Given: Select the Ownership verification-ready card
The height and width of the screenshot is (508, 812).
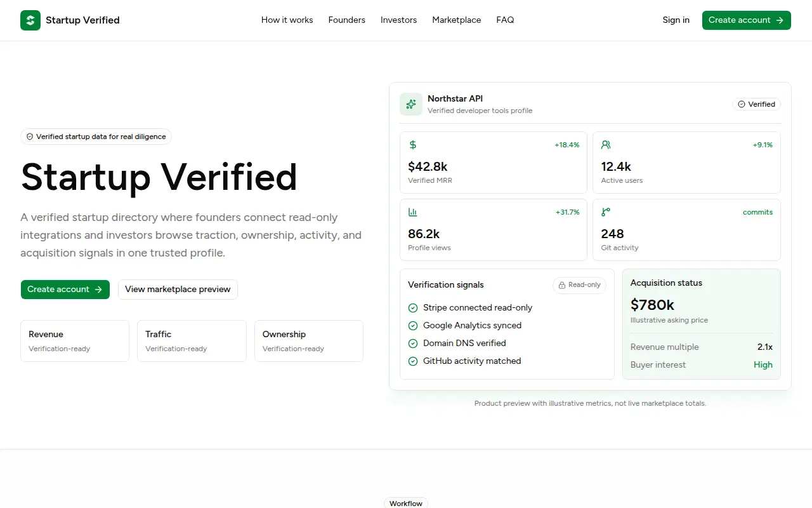Looking at the screenshot, I should (309, 341).
